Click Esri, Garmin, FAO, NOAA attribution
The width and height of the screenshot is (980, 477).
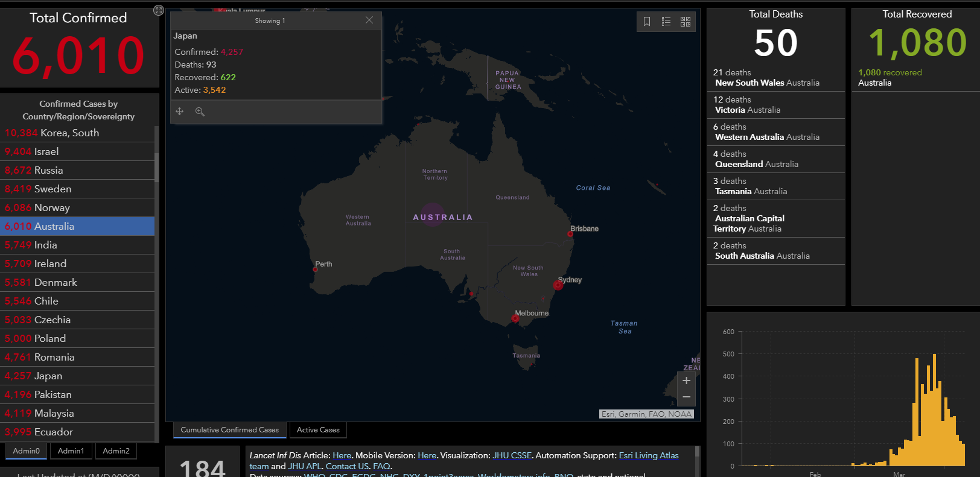coord(646,414)
